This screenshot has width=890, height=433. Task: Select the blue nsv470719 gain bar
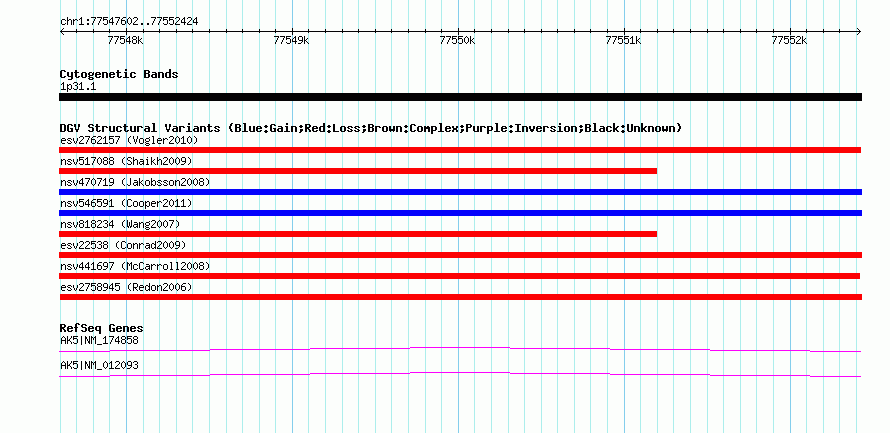click(x=460, y=192)
